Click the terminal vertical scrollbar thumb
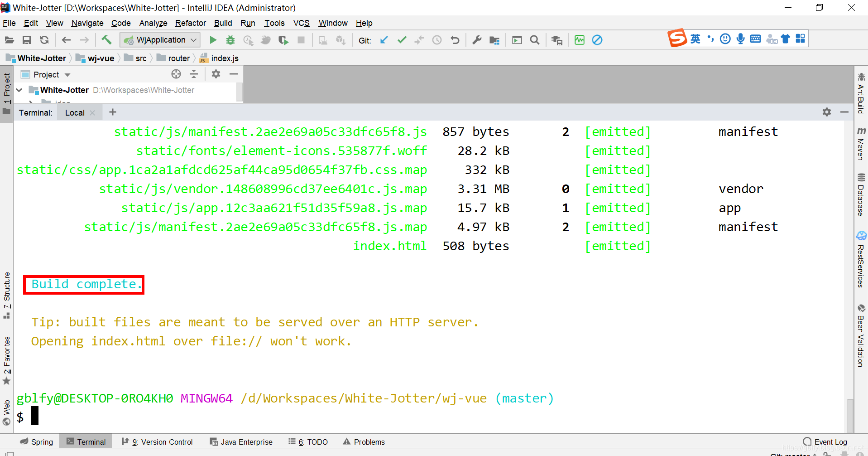Image resolution: width=868 pixels, height=456 pixels. tap(849, 415)
